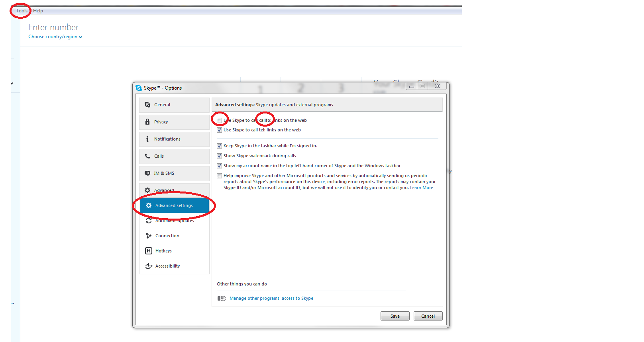Click the API icon beside Manage other programs

tap(222, 298)
